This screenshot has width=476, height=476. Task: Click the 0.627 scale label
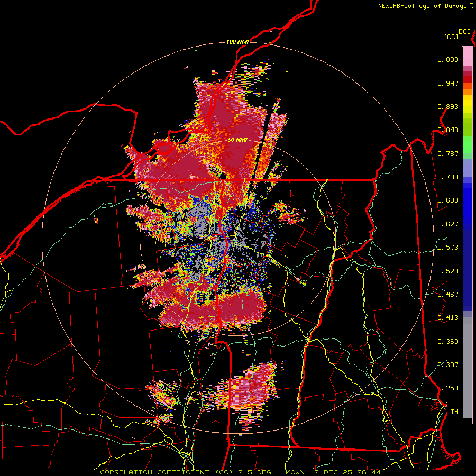(x=448, y=224)
